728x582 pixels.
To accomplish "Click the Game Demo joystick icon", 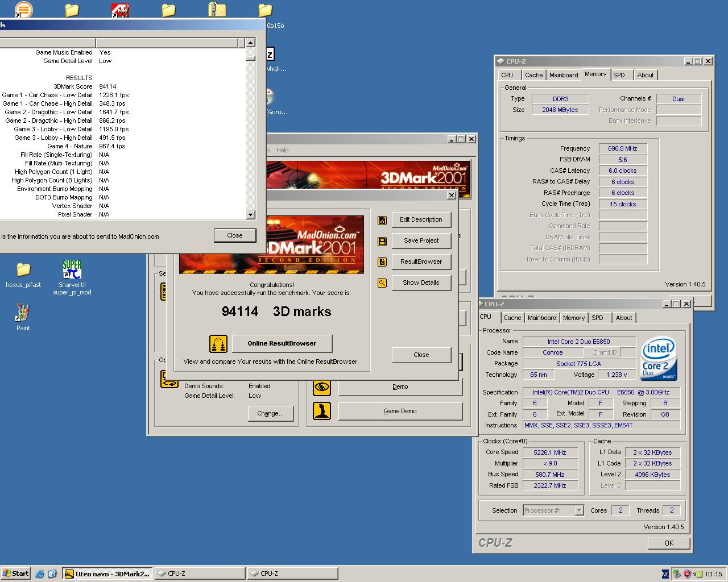I will [322, 411].
